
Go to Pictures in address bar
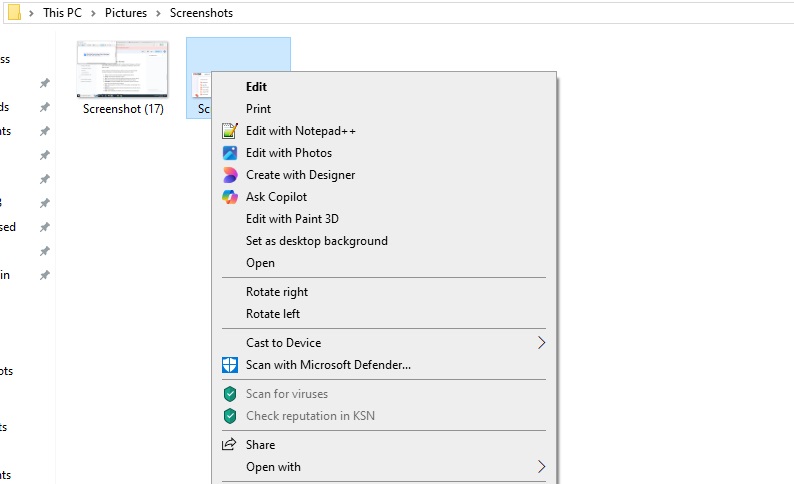click(126, 13)
